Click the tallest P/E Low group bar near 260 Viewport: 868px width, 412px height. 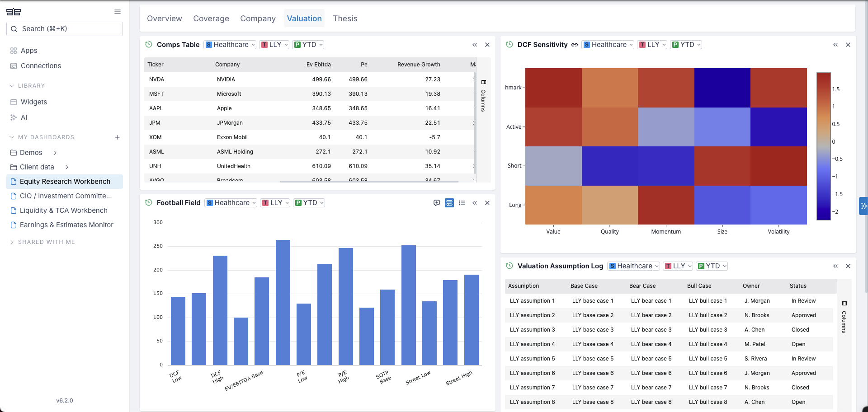tap(283, 302)
